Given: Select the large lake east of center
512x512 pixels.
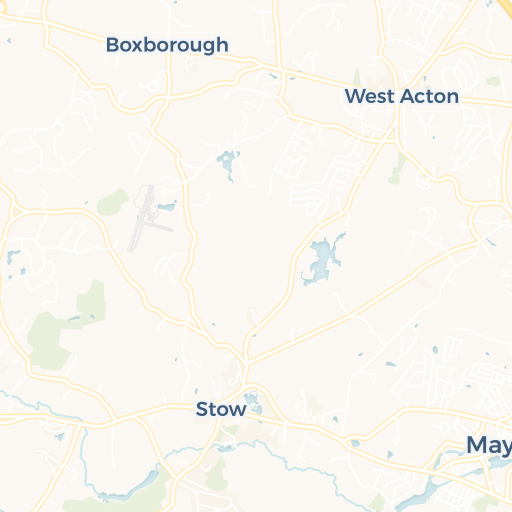Looking at the screenshot, I should click(x=322, y=259).
